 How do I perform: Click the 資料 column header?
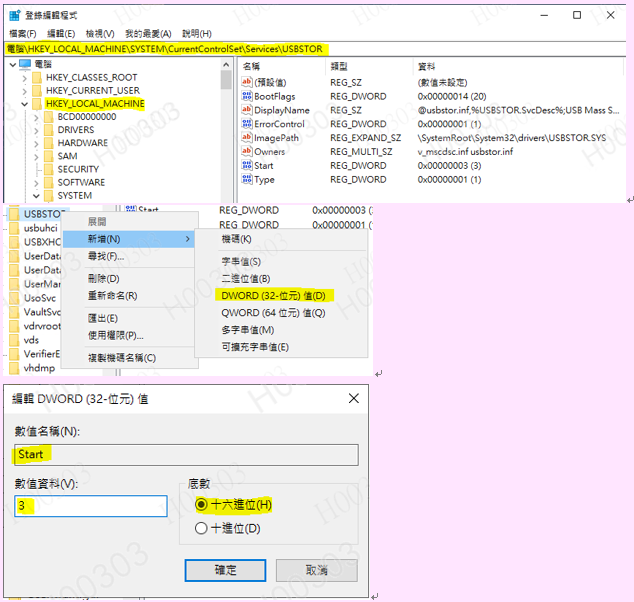point(427,66)
